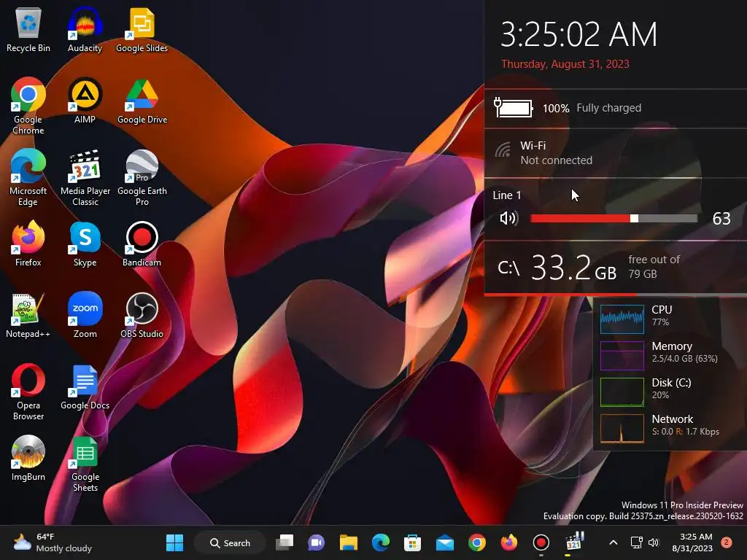This screenshot has height=560, width=747.
Task: Select the Opera Browser desktop shortcut
Action: click(28, 392)
